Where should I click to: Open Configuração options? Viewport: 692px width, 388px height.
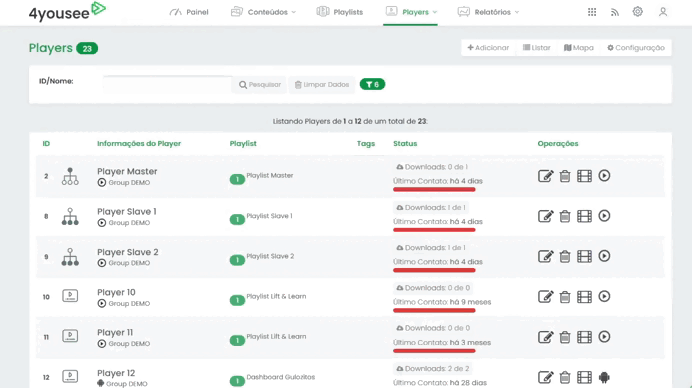636,48
